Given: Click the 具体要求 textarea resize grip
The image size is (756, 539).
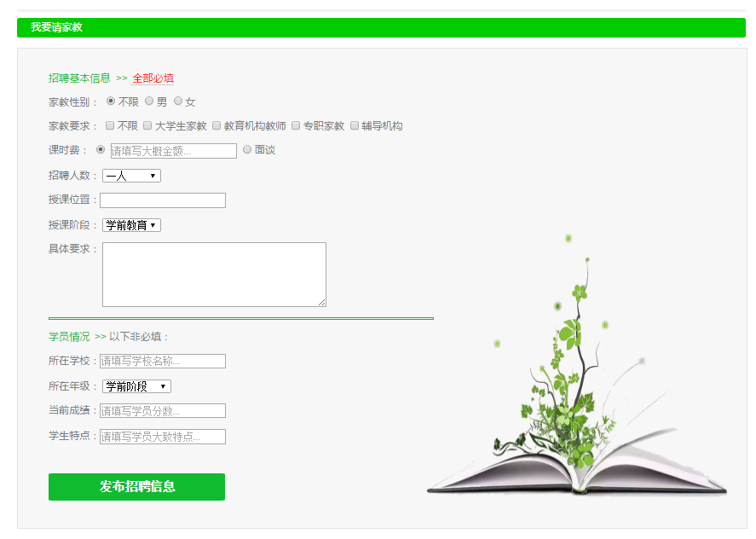Looking at the screenshot, I should 322,303.
